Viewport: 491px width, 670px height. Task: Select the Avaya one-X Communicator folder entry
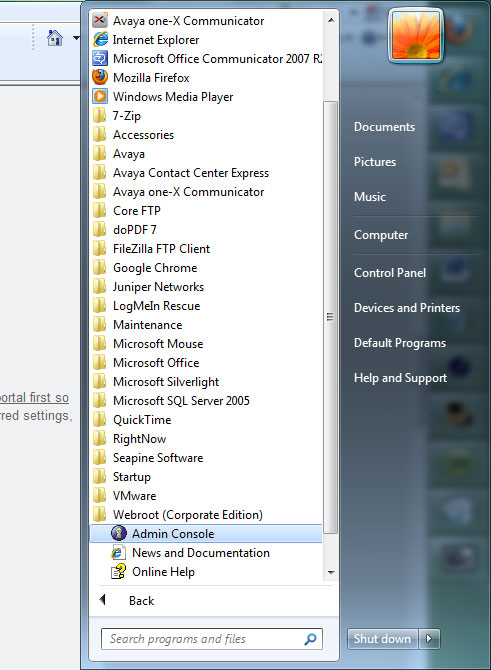pos(188,192)
